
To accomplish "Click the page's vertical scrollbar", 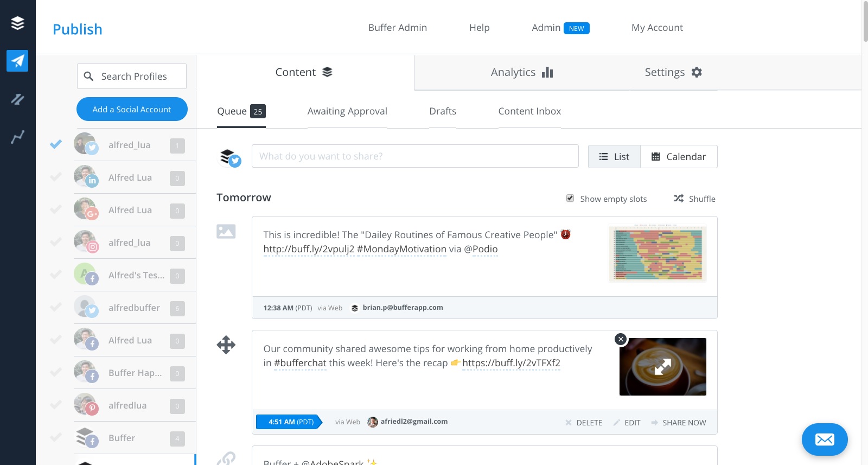I will pyautogui.click(x=865, y=22).
